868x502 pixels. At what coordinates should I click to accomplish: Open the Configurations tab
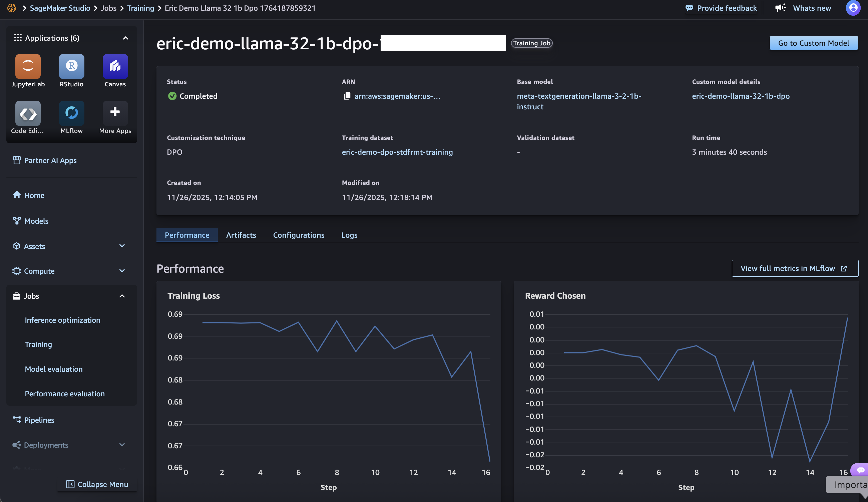299,235
